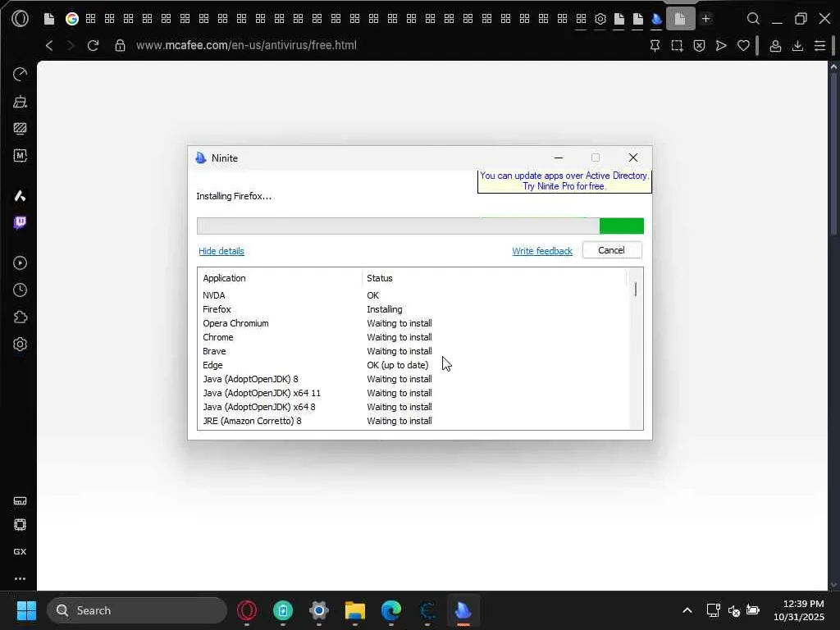The image size is (840, 630).
Task: Click the Ninite title bar icon
Action: coord(201,158)
